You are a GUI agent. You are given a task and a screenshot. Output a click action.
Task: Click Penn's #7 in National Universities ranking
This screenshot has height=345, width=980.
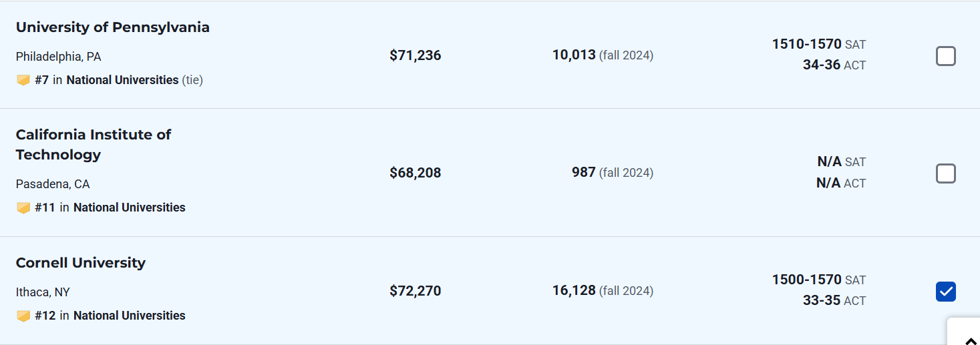[x=107, y=80]
